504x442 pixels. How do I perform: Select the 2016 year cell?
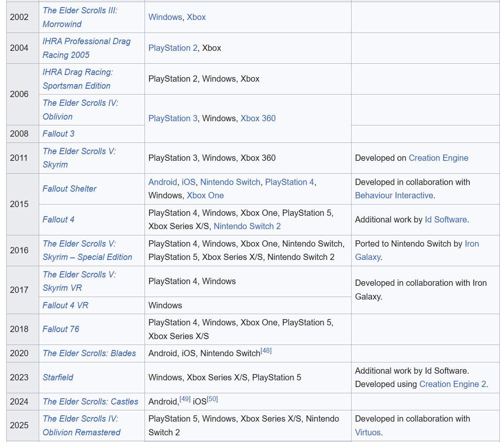click(22, 250)
